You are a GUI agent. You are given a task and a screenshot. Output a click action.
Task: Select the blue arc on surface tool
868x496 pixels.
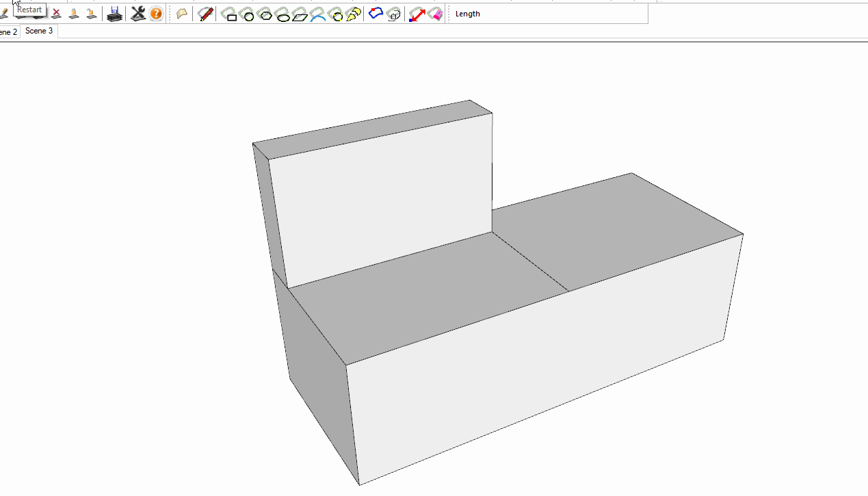(317, 14)
